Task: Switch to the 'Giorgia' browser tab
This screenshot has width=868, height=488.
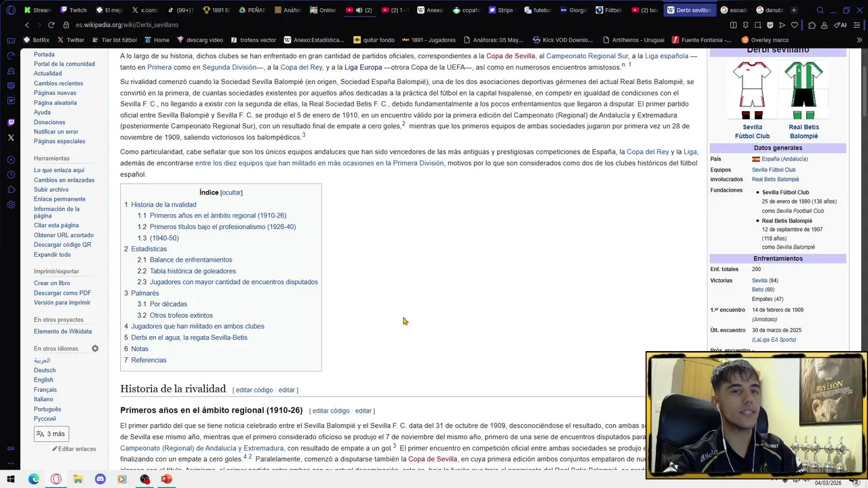Action: (x=573, y=10)
